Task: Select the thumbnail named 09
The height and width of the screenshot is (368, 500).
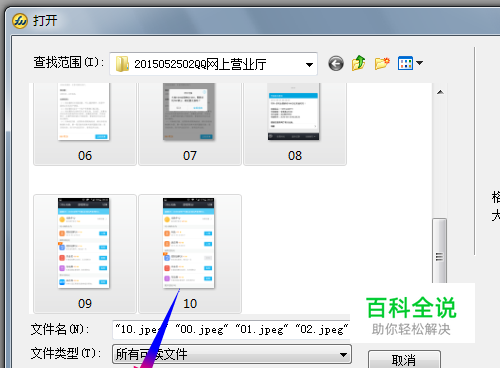Action: point(85,254)
